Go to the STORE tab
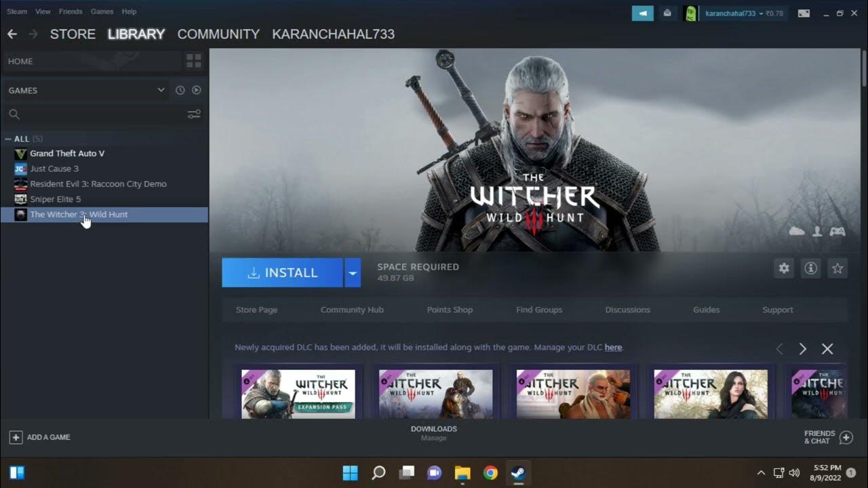Image resolution: width=868 pixels, height=488 pixels. [x=73, y=34]
